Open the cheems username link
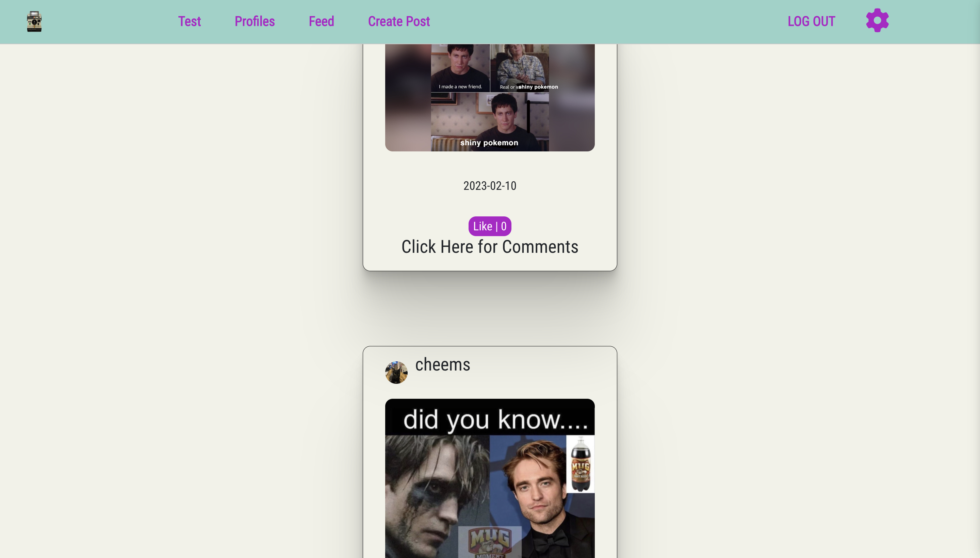This screenshot has width=980, height=558. [x=442, y=364]
